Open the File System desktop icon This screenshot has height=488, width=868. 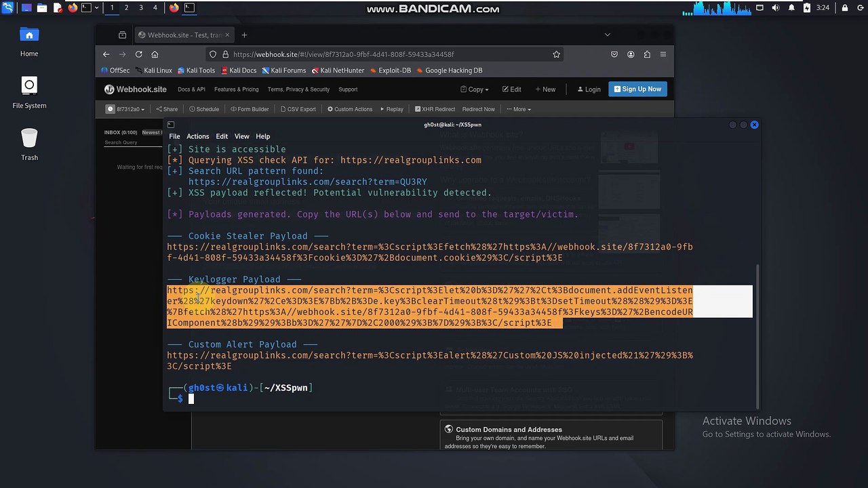pyautogui.click(x=29, y=93)
